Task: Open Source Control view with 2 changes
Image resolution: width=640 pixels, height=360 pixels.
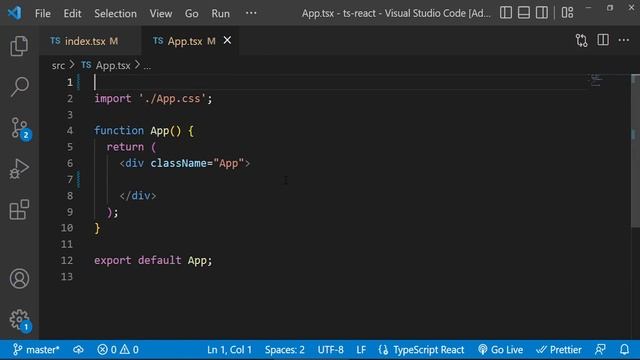Action: [19, 128]
